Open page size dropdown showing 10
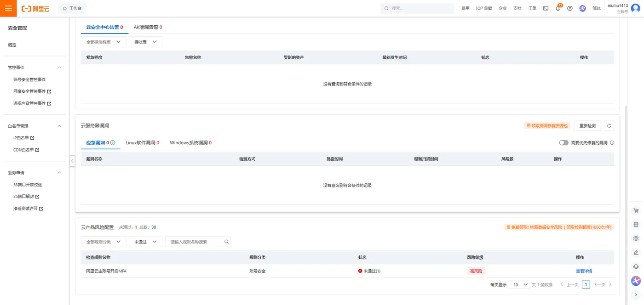Image resolution: width=644 pixels, height=305 pixels. [x=519, y=285]
